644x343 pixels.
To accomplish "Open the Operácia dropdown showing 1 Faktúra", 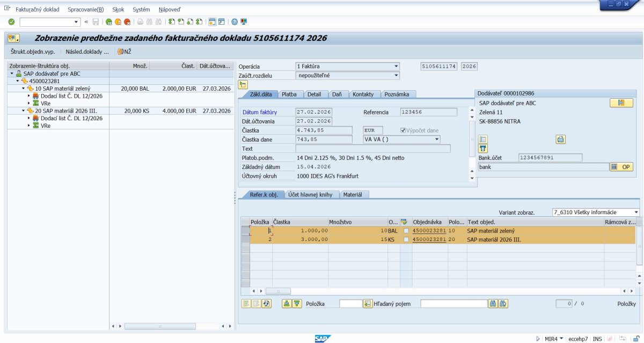I will point(397,67).
